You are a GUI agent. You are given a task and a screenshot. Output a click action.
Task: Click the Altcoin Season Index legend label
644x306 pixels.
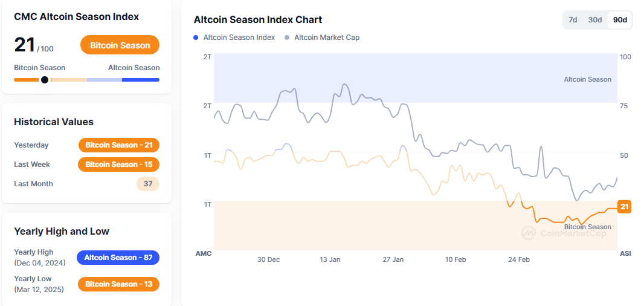[x=239, y=37]
